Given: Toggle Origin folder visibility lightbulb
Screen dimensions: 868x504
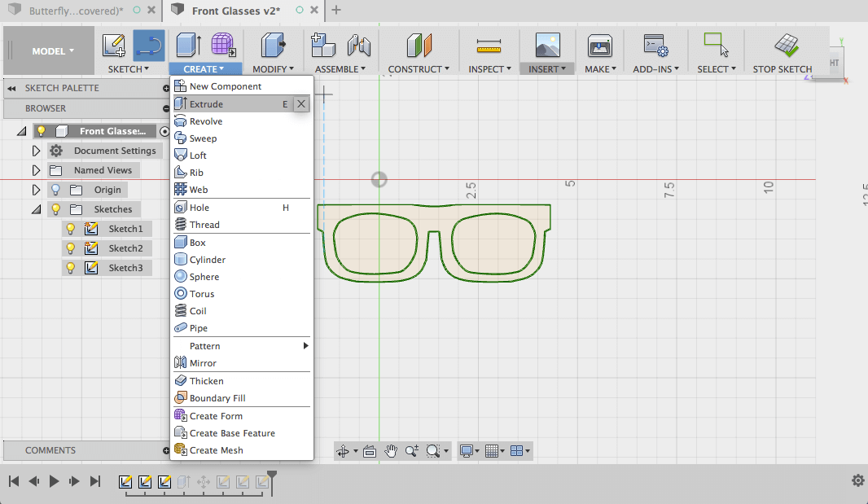Looking at the screenshot, I should [55, 190].
